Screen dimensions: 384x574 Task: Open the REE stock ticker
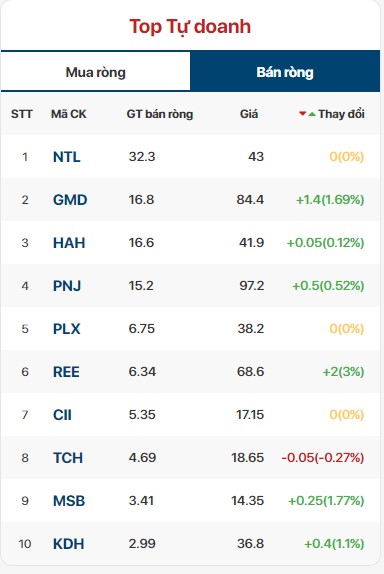pyautogui.click(x=66, y=372)
